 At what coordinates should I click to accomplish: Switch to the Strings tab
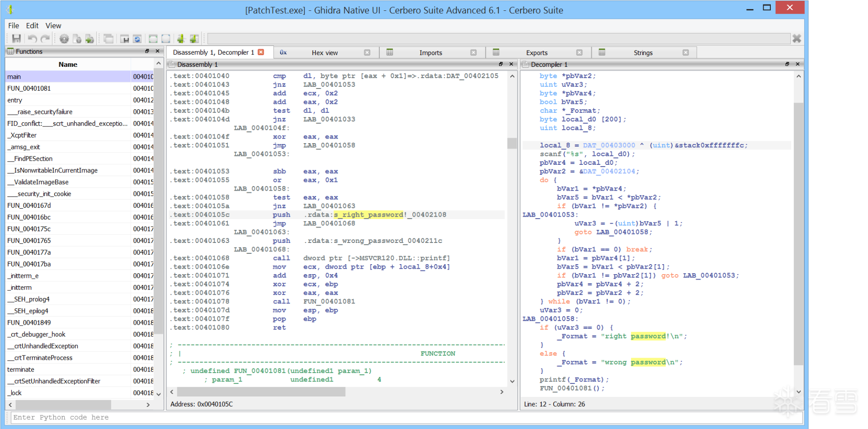643,53
